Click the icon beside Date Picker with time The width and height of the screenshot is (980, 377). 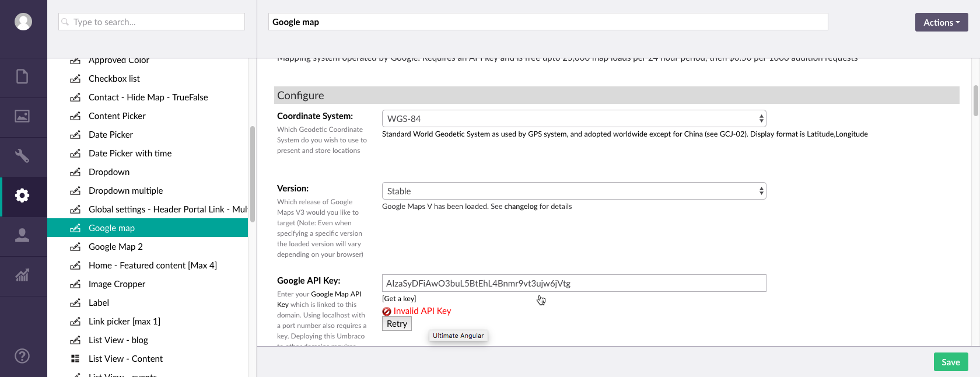pos(75,153)
